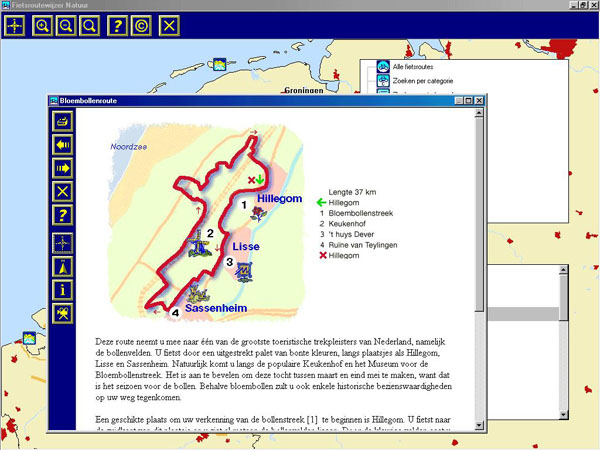The height and width of the screenshot is (450, 600).
Task: Go to previous route with left arrow
Action: coord(64,145)
